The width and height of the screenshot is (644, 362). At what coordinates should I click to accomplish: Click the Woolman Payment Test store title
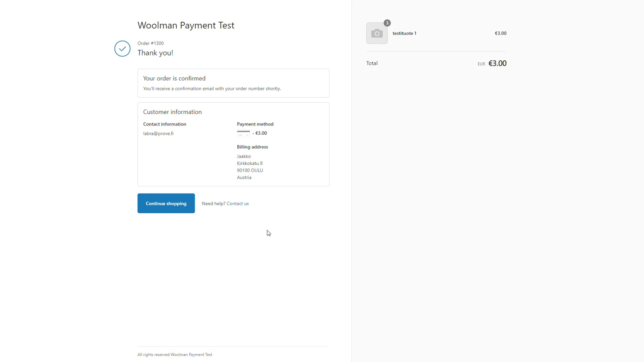click(x=186, y=25)
